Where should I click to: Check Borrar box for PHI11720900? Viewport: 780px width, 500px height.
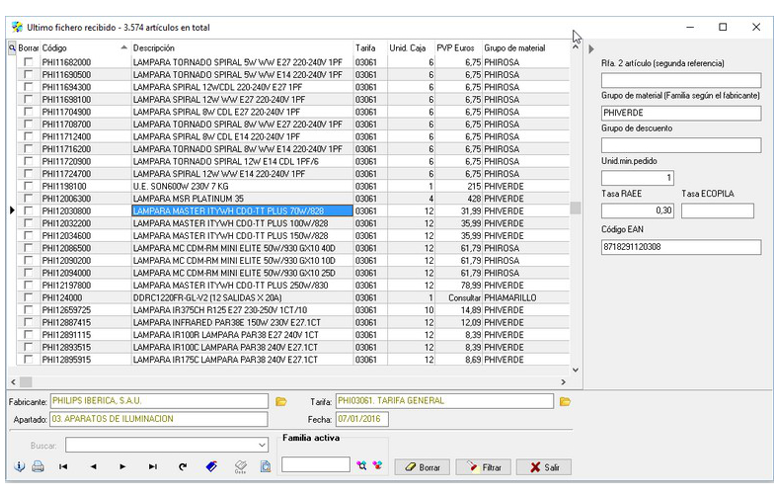coord(28,161)
